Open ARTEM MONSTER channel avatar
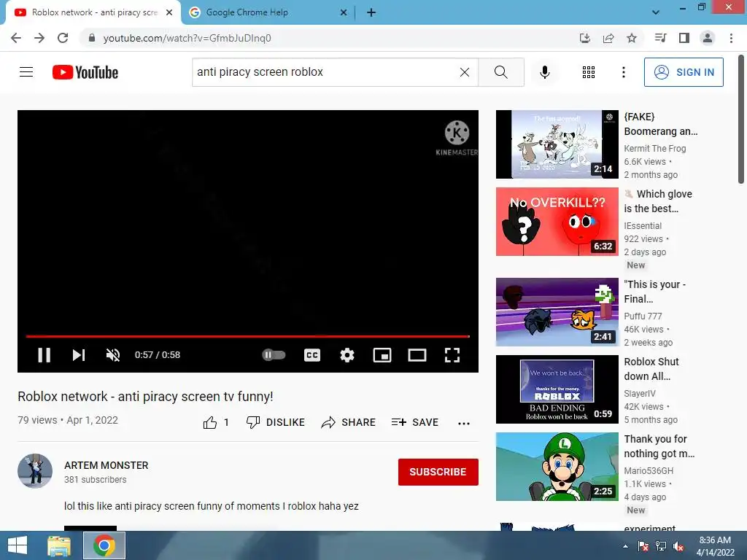Image resolution: width=747 pixels, height=560 pixels. tap(35, 471)
